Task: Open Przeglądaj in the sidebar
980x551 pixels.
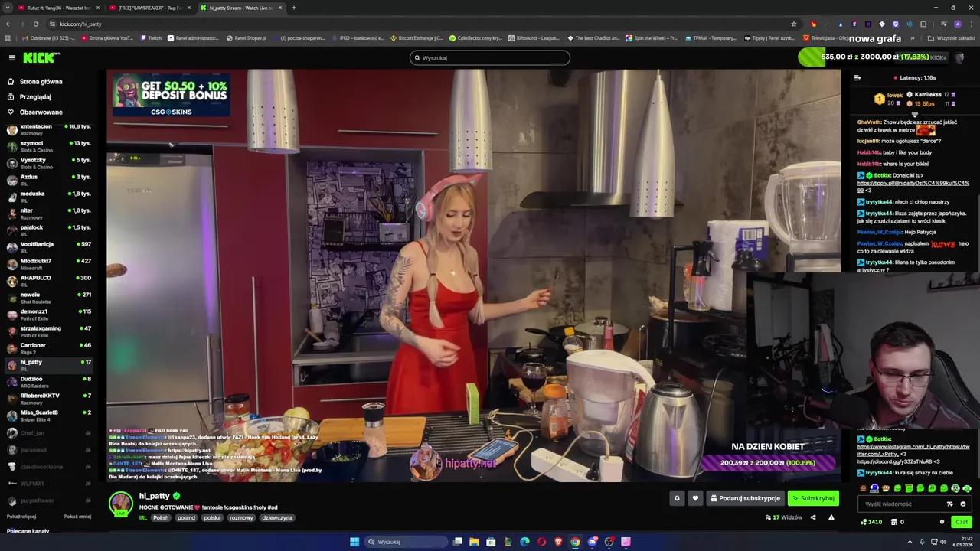Action: coord(35,97)
